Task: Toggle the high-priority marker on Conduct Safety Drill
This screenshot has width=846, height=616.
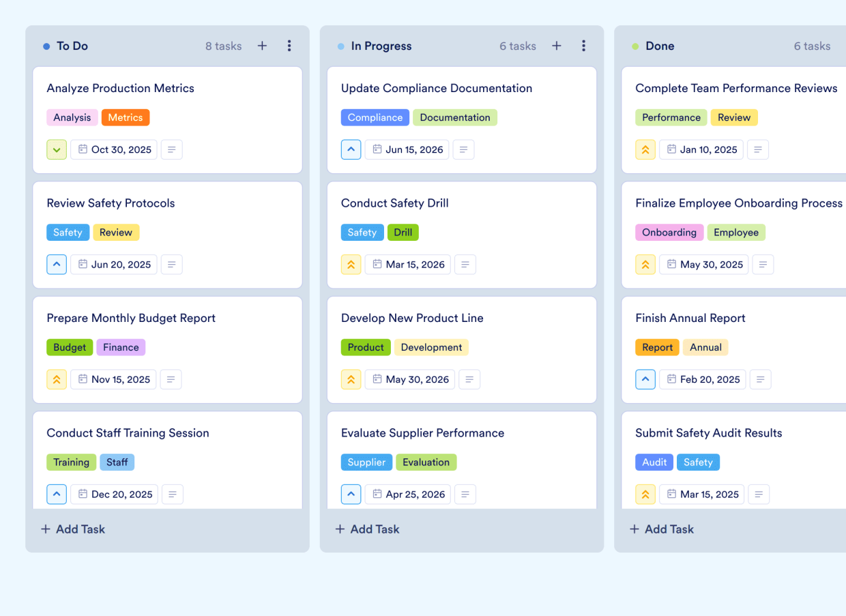Action: click(x=351, y=264)
